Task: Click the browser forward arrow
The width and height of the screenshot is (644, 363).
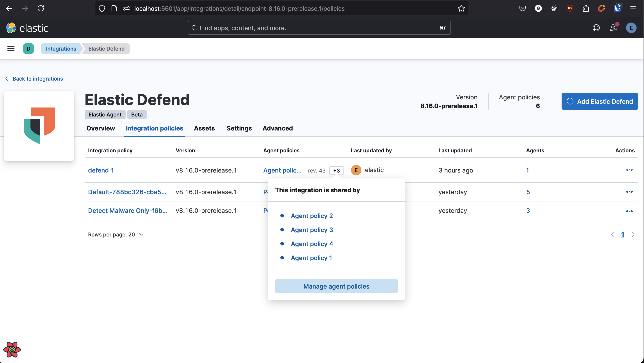Action: point(25,9)
